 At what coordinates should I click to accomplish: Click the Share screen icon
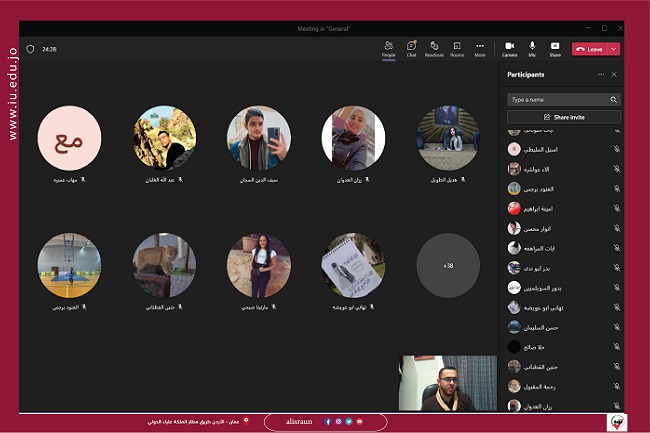[555, 47]
